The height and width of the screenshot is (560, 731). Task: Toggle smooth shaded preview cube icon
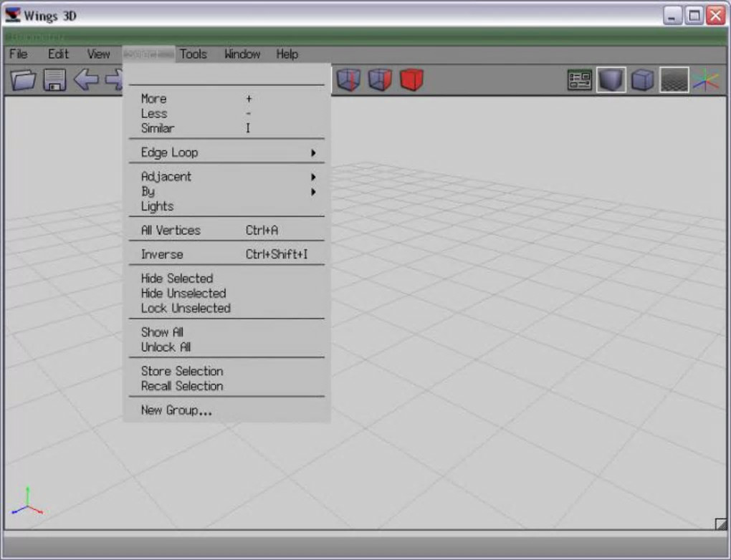click(611, 80)
